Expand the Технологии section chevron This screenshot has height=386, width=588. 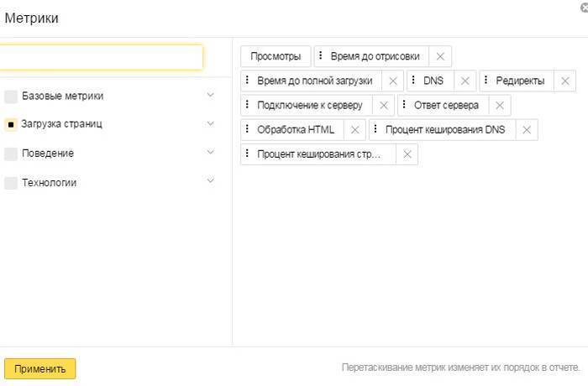210,181
